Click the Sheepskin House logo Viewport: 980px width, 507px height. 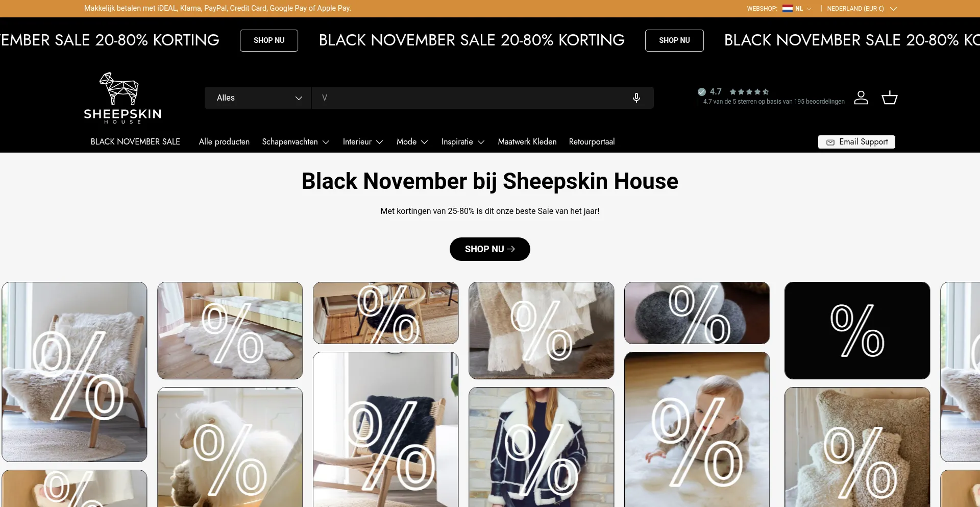pyautogui.click(x=122, y=98)
